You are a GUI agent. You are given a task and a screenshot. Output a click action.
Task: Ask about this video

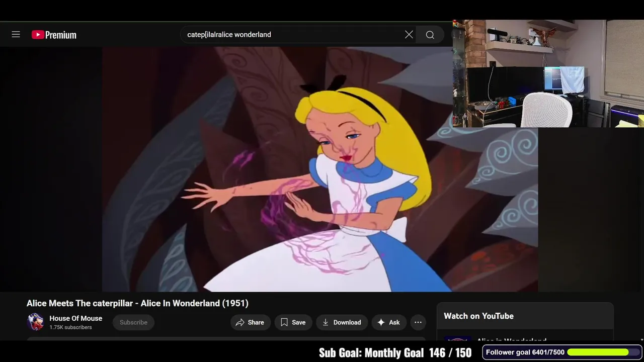pos(389,322)
